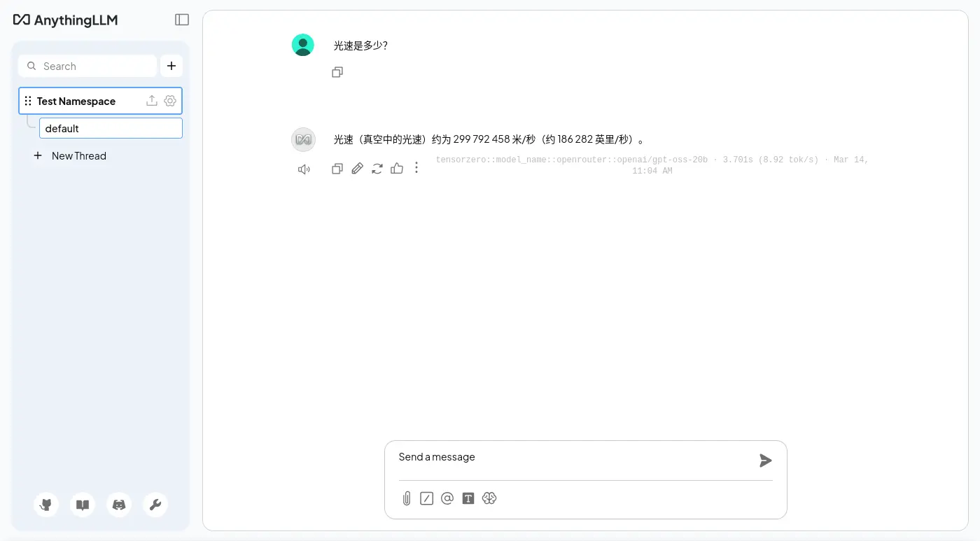Toggle the sidebar collapse icon
This screenshot has width=980, height=541.
point(182,20)
